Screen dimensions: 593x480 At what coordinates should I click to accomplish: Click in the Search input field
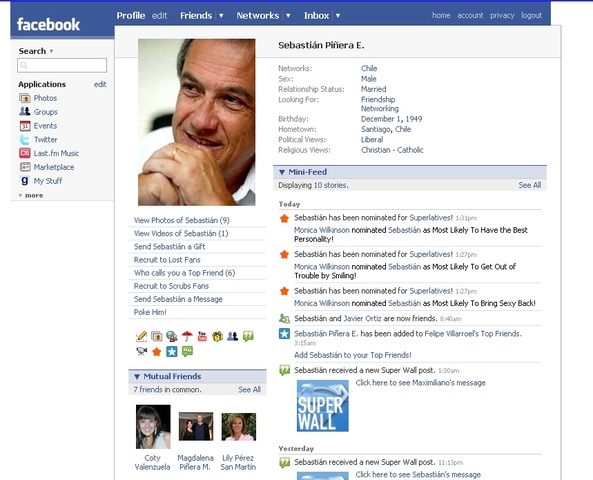click(62, 65)
